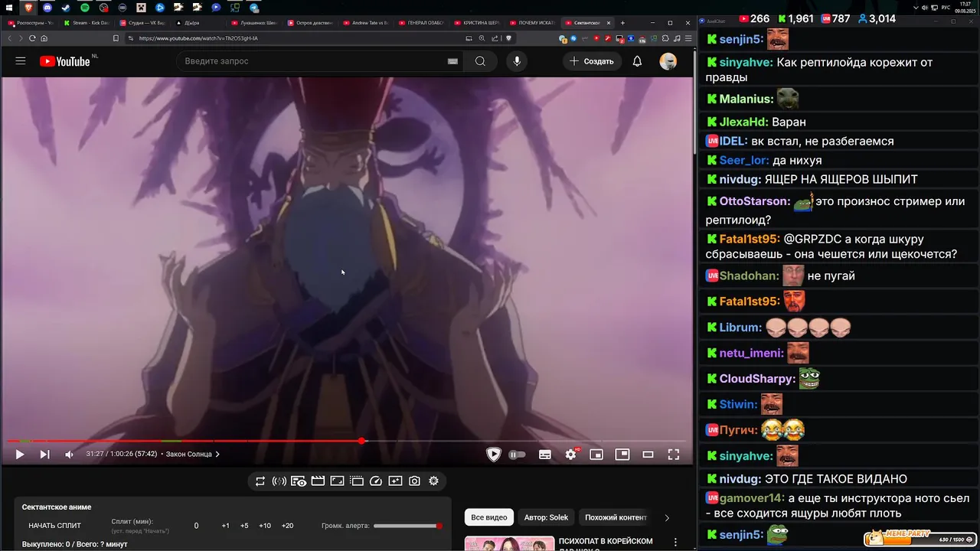Click the red progress scrubber dot

pos(361,441)
